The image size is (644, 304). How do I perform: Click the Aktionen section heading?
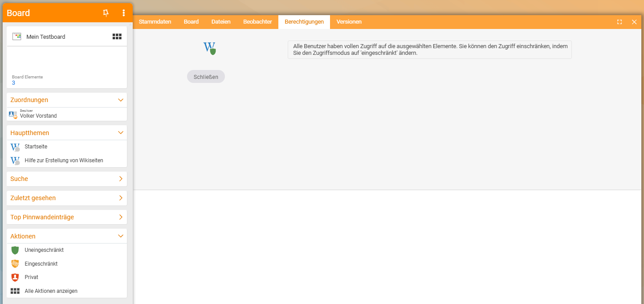click(x=23, y=236)
